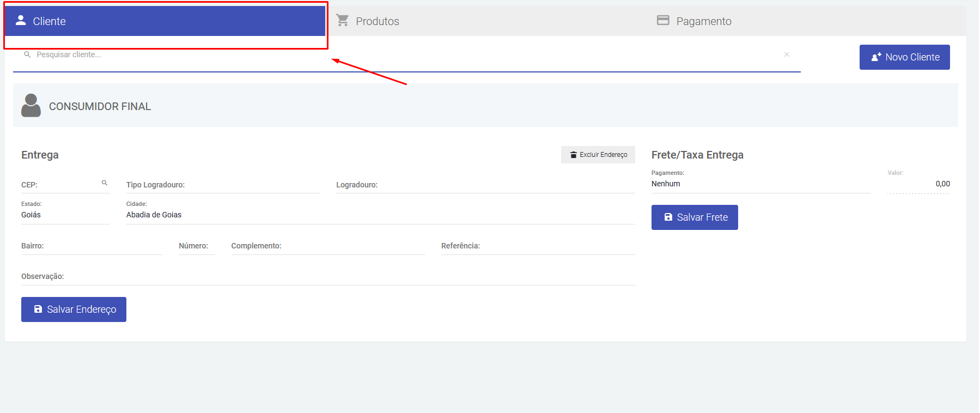Open the Cidade dropdown showing Abadia de Goias

pos(380,215)
